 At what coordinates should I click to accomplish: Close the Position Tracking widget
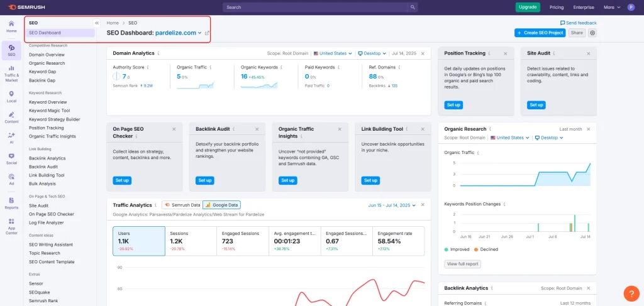[x=506, y=53]
